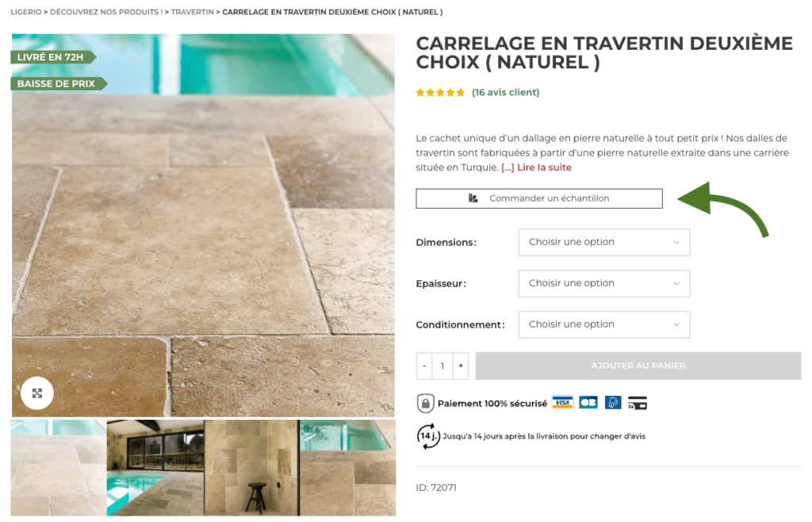Click the installment card payment icon

(x=637, y=403)
